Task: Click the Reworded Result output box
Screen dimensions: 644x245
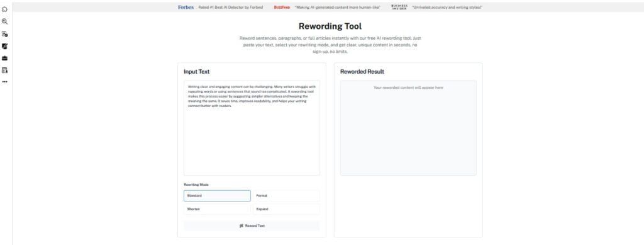Action: pyautogui.click(x=408, y=128)
